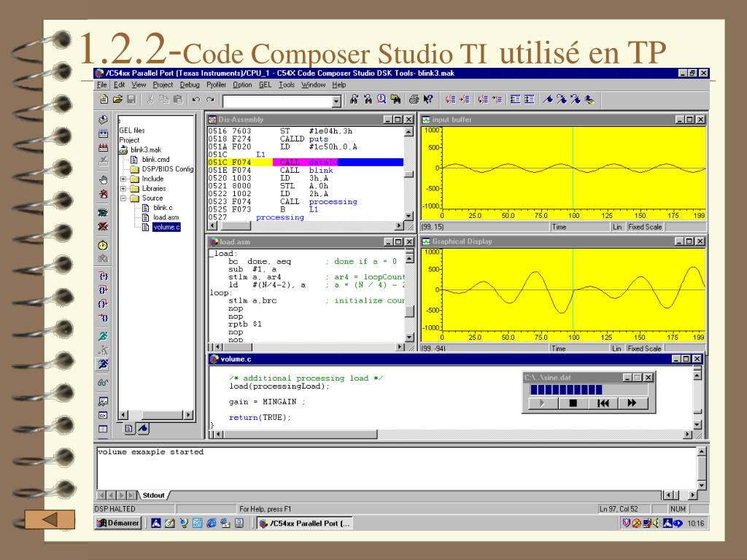This screenshot has height=560, width=747.
Task: Click the yellow clock Profile Point icon
Action: point(103,245)
